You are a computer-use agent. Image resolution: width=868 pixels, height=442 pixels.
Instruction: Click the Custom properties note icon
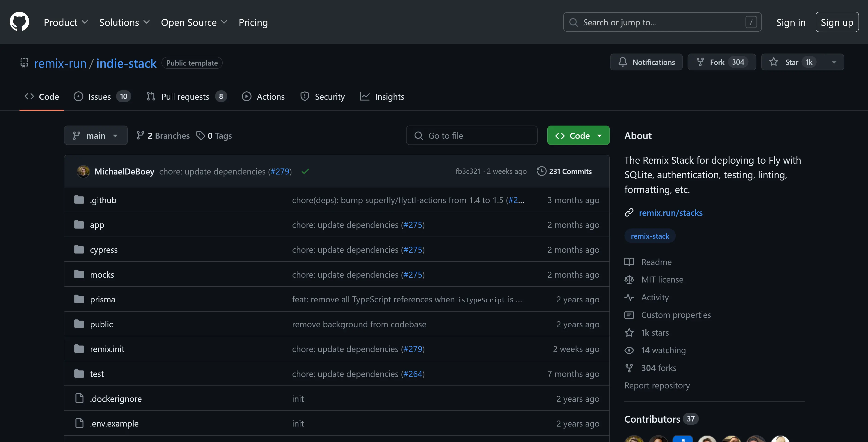click(629, 315)
